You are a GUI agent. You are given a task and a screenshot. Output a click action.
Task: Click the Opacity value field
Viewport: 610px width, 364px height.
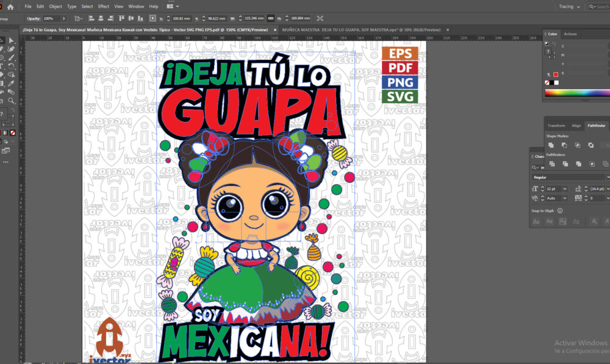51,18
